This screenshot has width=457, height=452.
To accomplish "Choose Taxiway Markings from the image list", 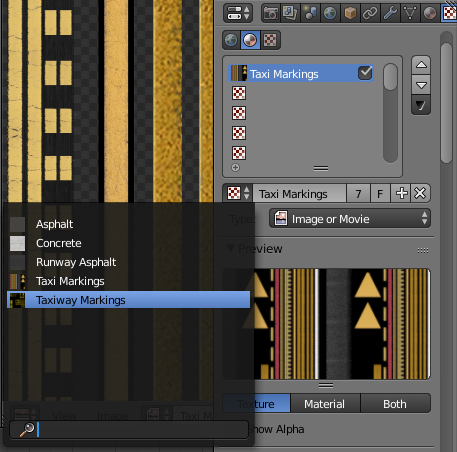I will [128, 300].
